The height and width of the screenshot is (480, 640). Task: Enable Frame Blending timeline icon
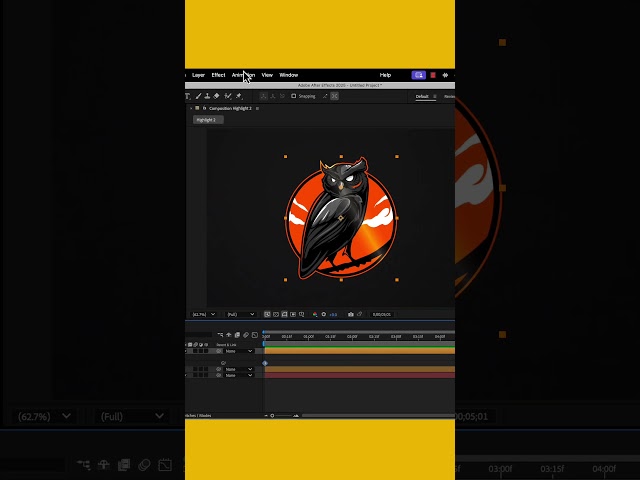click(237, 335)
